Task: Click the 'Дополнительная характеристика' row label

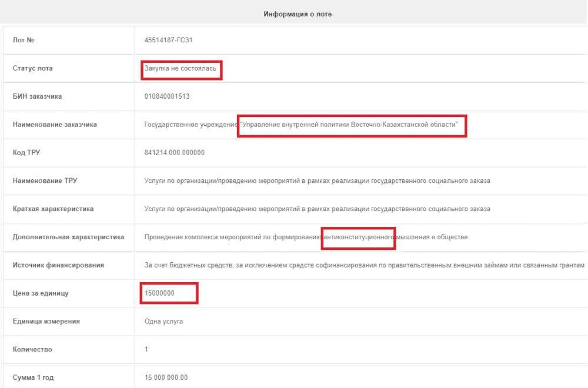Action: coord(68,237)
